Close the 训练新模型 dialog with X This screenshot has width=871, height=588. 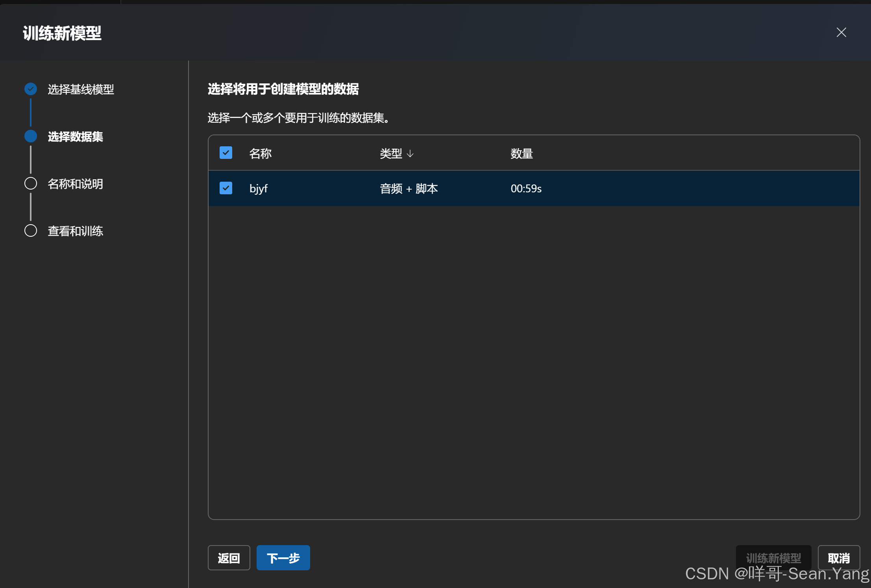click(x=841, y=32)
